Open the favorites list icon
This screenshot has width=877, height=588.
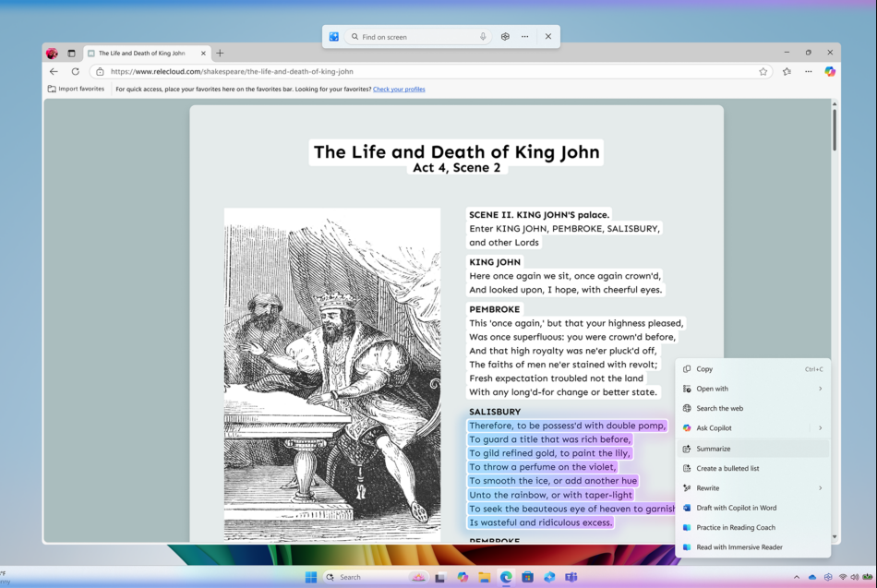786,71
